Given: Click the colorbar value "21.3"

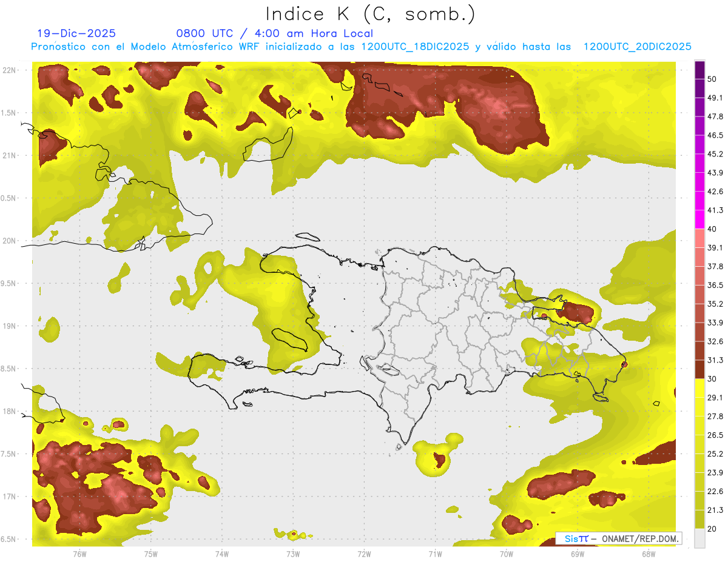Looking at the screenshot, I should click(716, 510).
